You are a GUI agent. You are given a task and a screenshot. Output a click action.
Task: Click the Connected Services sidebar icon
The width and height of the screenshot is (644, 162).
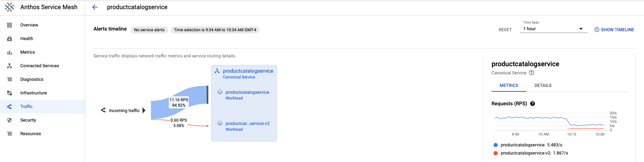[9, 66]
